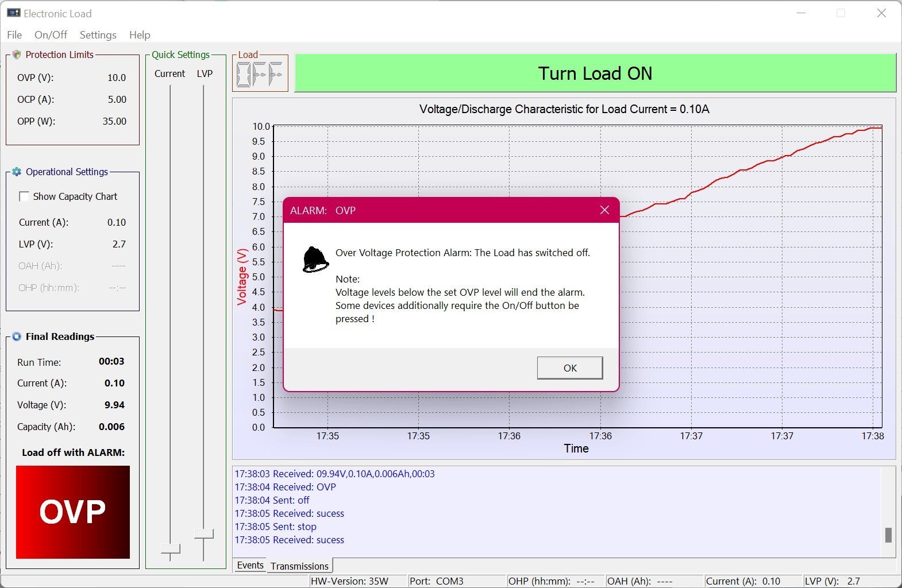This screenshot has width=902, height=588.
Task: Click the red OVP alarm indicator
Action: tap(73, 512)
